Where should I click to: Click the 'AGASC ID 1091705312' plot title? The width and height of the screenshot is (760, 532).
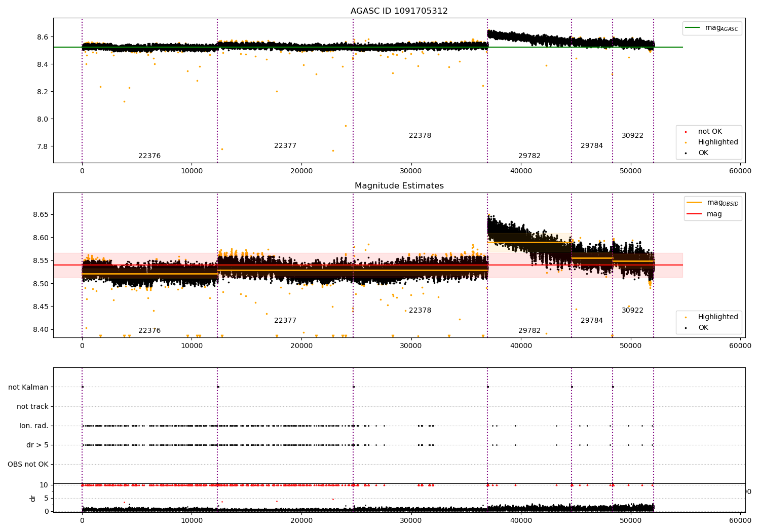tap(399, 11)
